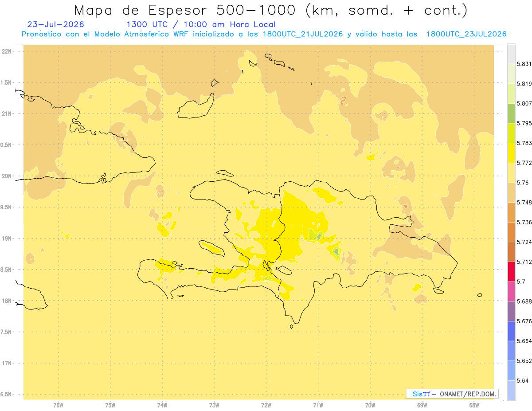Click the 76W longitude label

tap(58, 405)
